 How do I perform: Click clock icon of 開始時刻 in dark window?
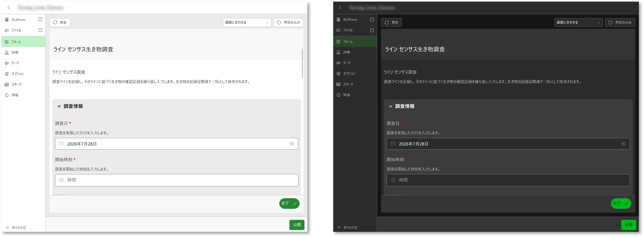point(393,180)
